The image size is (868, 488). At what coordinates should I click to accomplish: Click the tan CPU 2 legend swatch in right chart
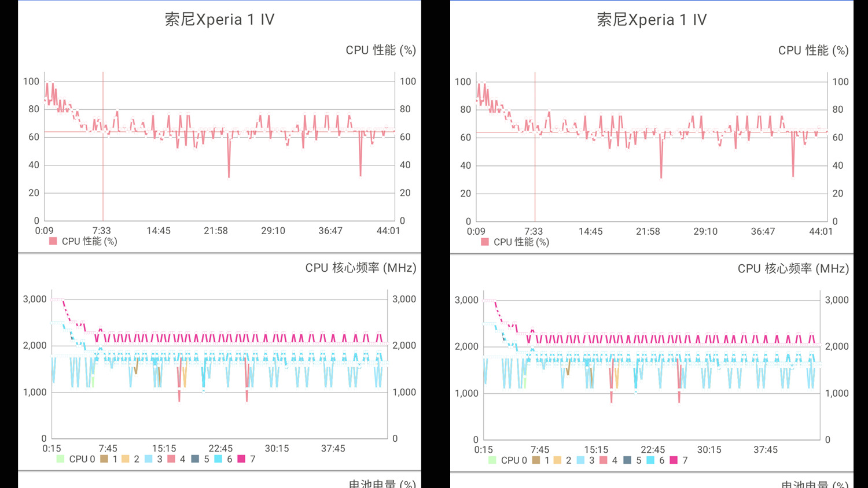click(557, 460)
